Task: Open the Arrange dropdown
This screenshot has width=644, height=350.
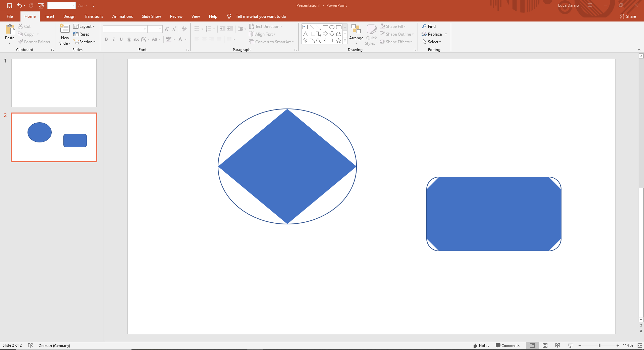Action: pyautogui.click(x=356, y=34)
